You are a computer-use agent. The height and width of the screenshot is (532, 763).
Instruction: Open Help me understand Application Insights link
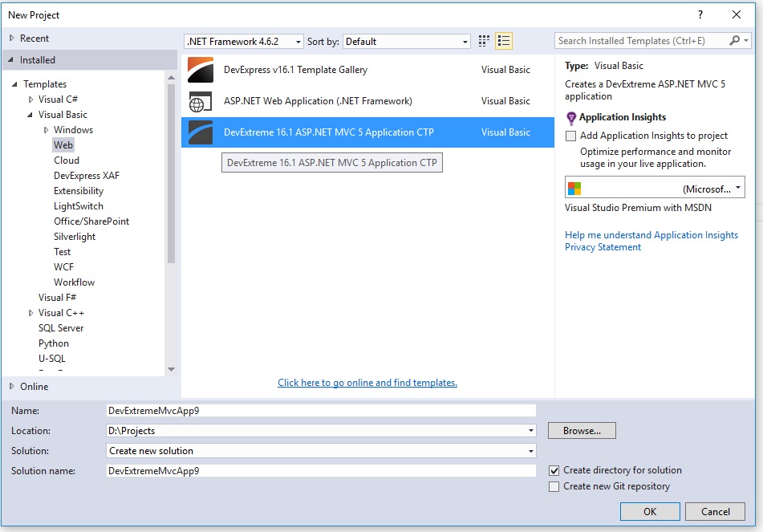coord(651,235)
